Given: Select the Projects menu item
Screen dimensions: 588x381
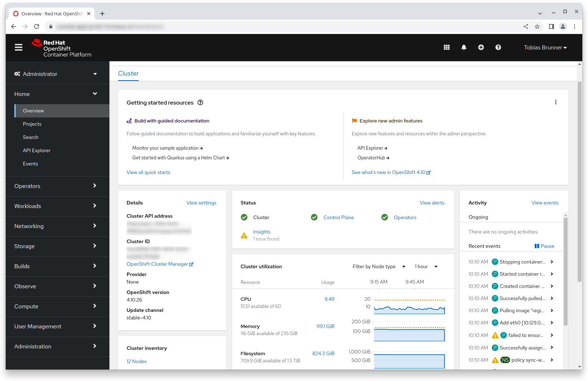Looking at the screenshot, I should pos(32,124).
